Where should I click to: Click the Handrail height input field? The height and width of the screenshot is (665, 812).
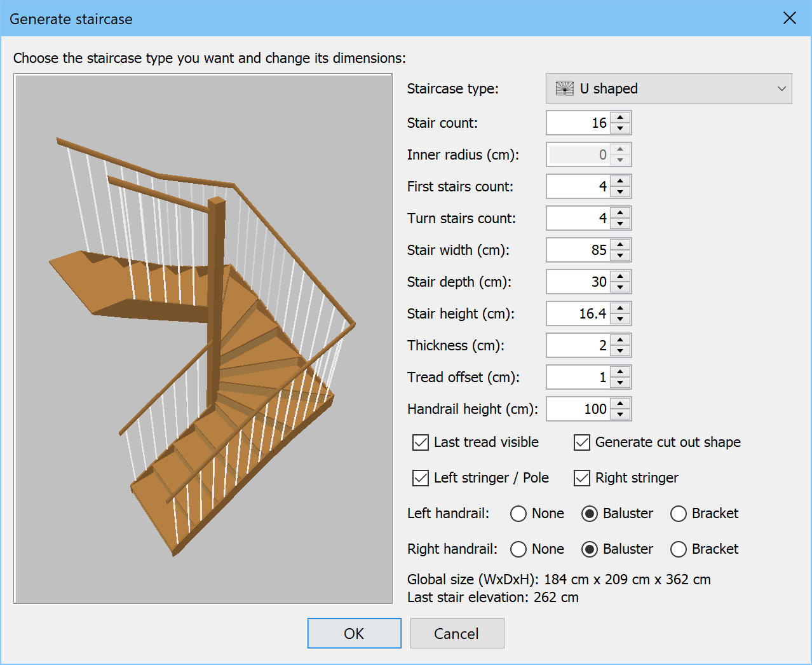coord(578,409)
